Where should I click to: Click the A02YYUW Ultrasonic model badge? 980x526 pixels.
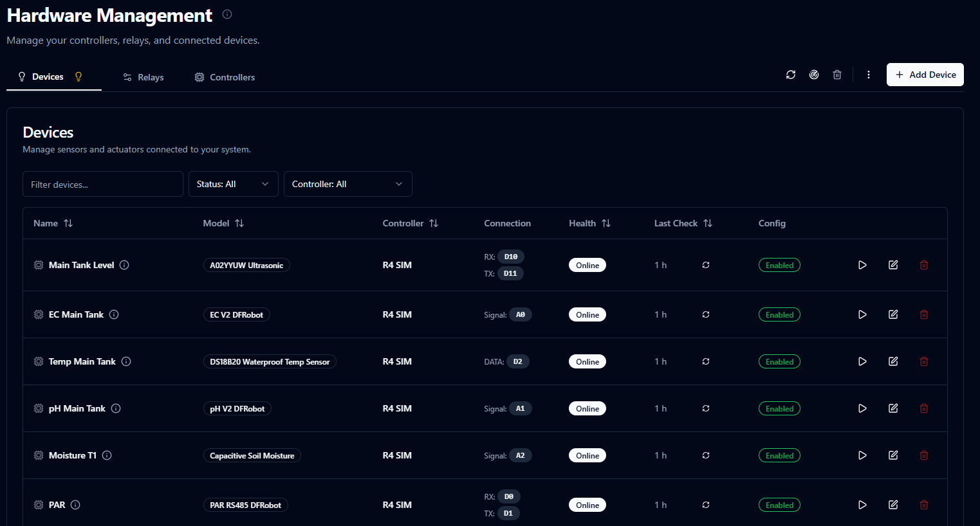[x=246, y=265]
